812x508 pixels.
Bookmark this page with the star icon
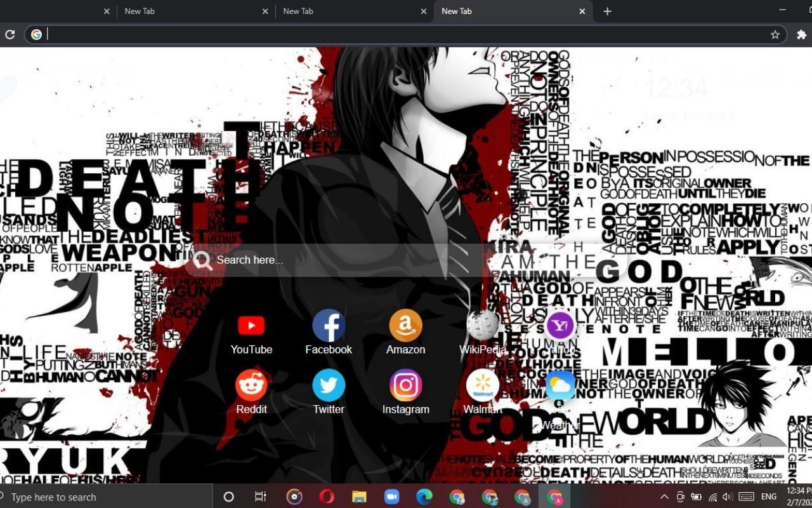click(775, 35)
